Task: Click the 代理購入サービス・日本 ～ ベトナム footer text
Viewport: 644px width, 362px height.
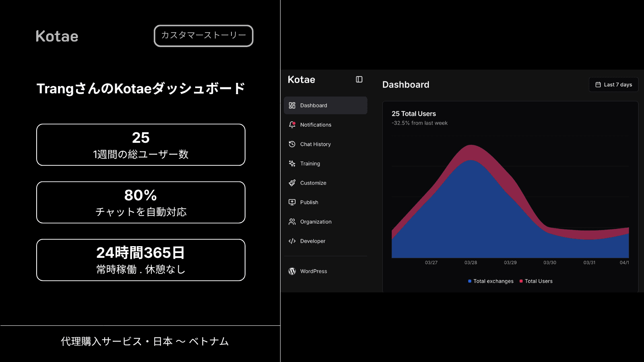Action: click(x=145, y=341)
